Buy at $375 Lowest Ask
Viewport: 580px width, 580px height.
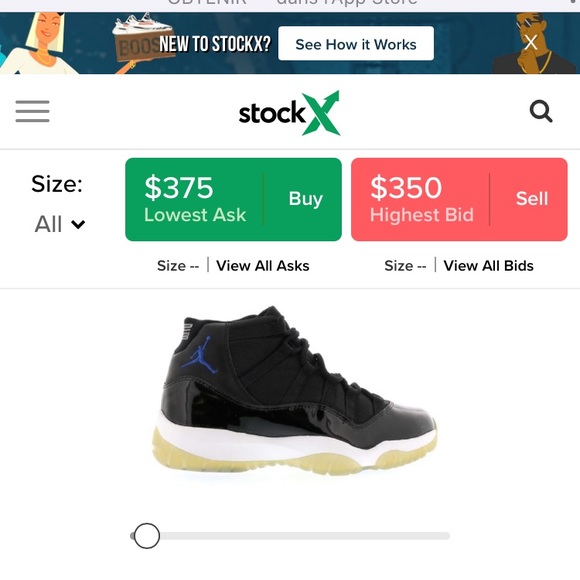pyautogui.click(x=233, y=199)
